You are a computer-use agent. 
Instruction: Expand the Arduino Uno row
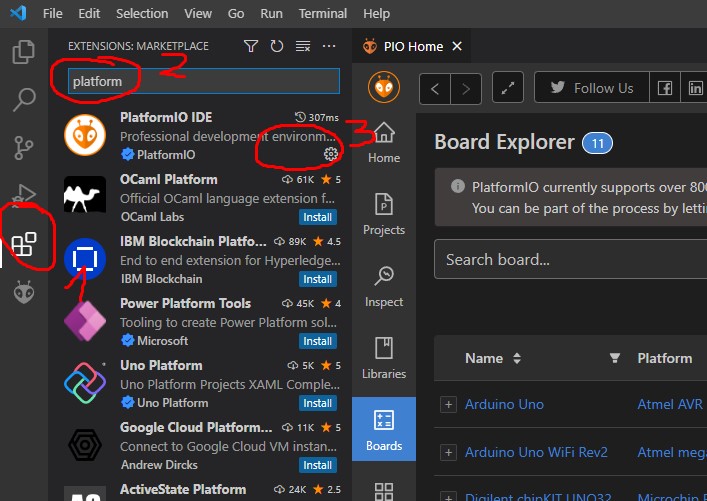pyautogui.click(x=448, y=404)
